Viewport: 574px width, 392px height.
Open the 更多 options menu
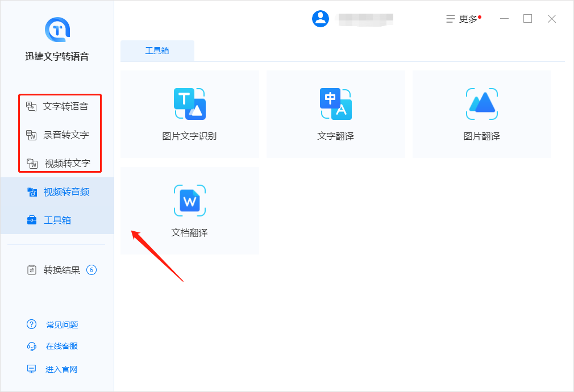coord(464,18)
